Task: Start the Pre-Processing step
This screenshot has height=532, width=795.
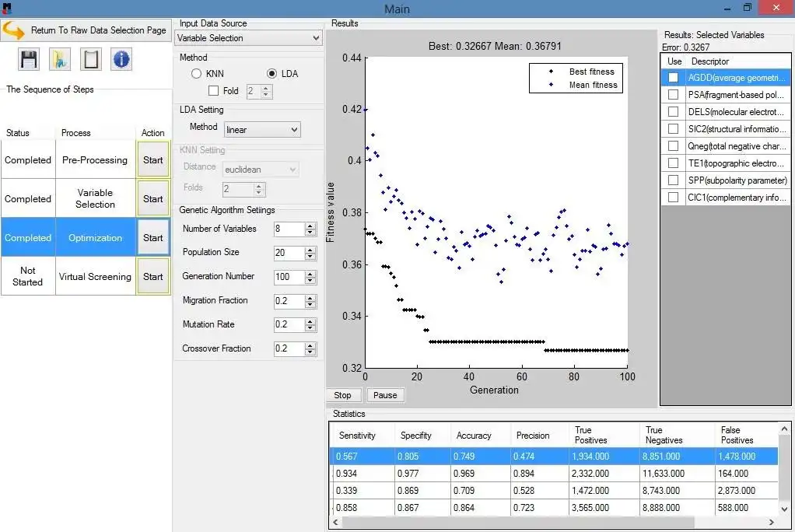Action: pyautogui.click(x=153, y=159)
